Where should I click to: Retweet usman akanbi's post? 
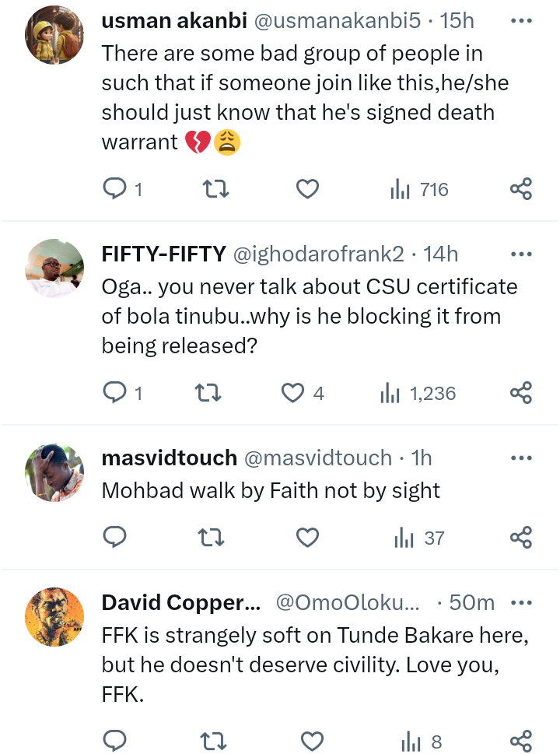[x=209, y=188]
